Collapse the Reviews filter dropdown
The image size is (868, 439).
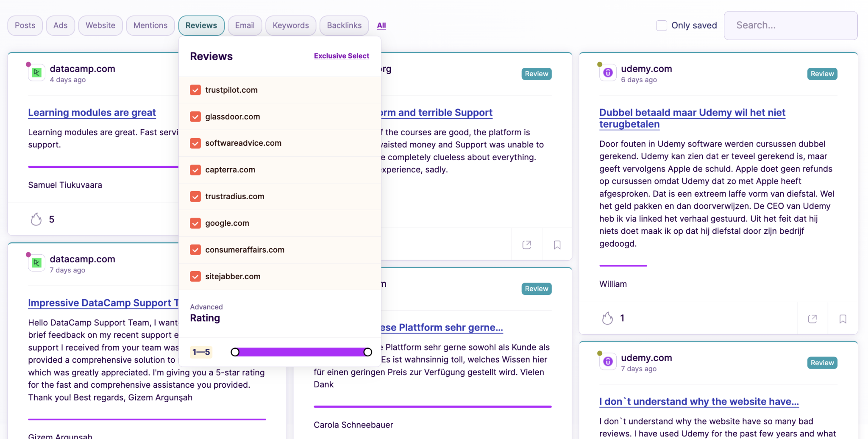[201, 25]
